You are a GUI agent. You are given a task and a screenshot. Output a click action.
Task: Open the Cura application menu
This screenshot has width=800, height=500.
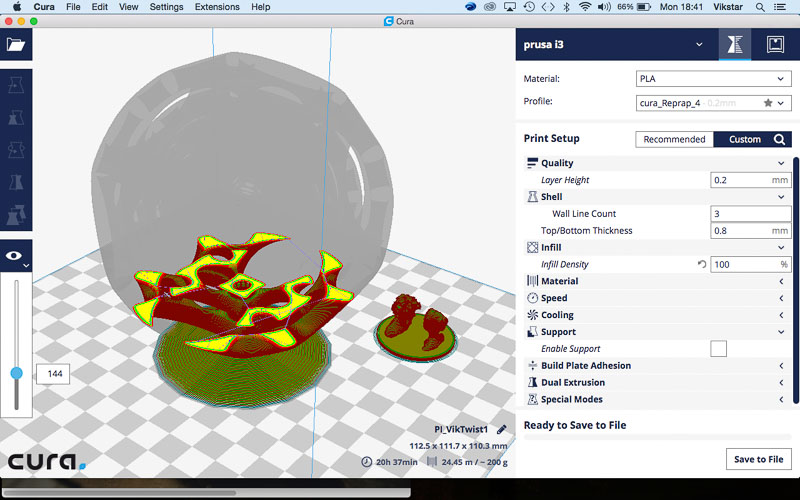(x=44, y=7)
